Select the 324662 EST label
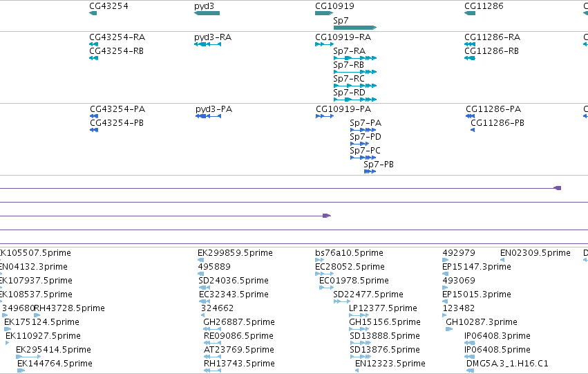 tap(218, 308)
